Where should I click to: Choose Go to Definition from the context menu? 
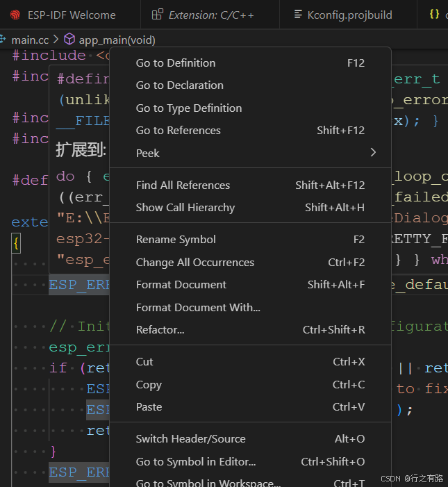(x=176, y=63)
